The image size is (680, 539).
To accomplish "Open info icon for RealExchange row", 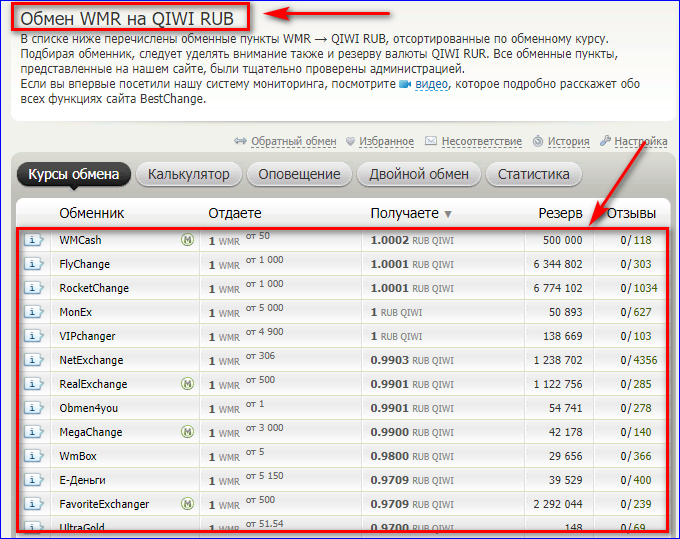I will (33, 384).
